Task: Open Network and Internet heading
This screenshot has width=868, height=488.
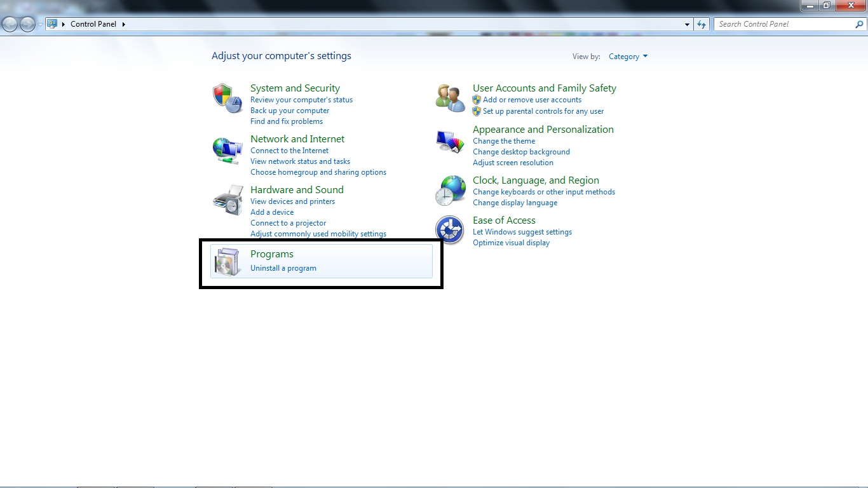Action: pyautogui.click(x=297, y=139)
